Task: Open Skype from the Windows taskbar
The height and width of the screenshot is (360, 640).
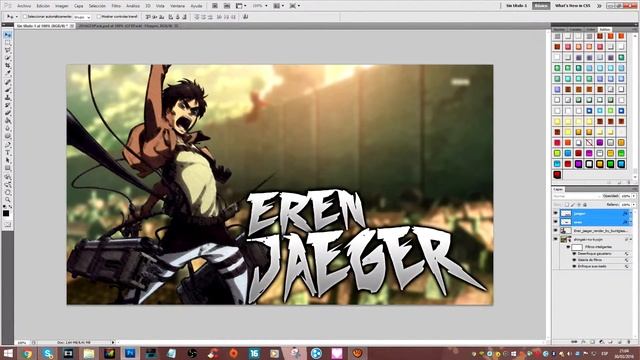Action: 47,353
